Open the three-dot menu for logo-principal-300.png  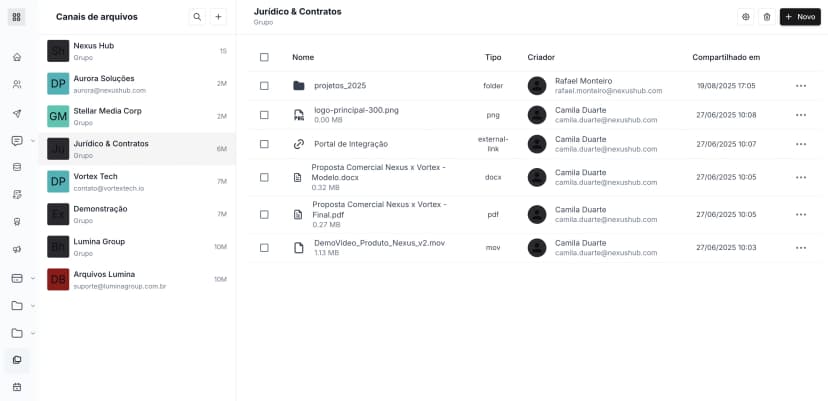(x=800, y=115)
